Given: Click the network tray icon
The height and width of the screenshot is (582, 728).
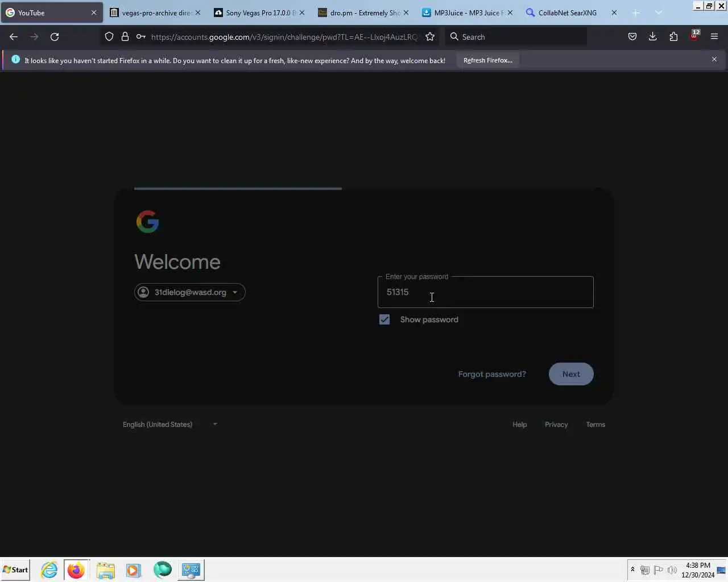Looking at the screenshot, I should point(645,569).
